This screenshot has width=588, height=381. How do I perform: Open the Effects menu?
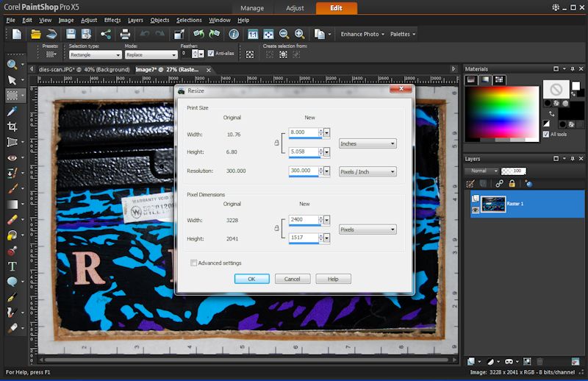[x=112, y=21]
